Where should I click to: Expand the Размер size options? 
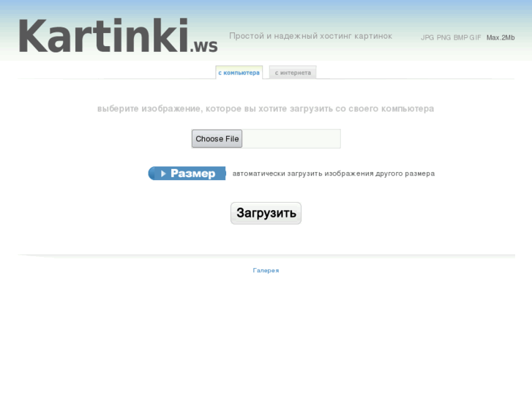(187, 174)
